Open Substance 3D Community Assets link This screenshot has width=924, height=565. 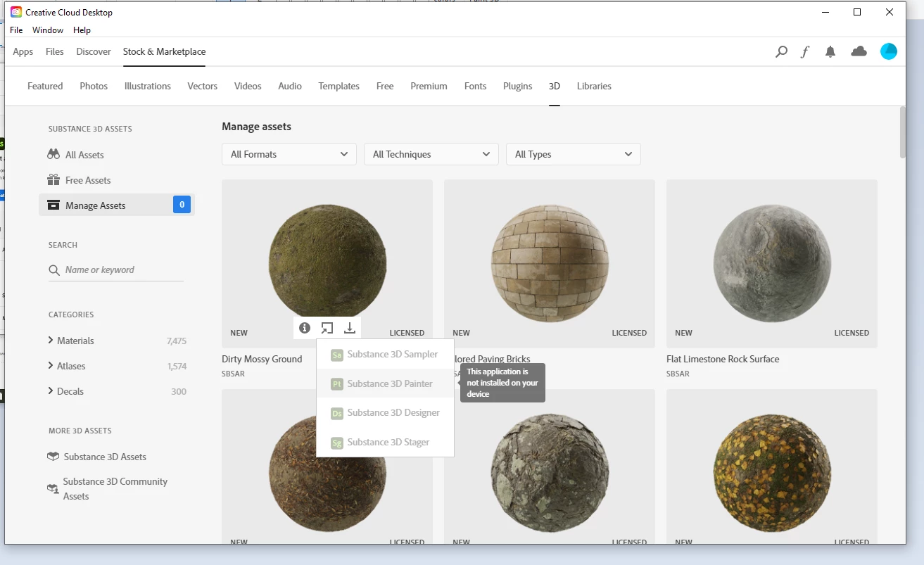(115, 489)
